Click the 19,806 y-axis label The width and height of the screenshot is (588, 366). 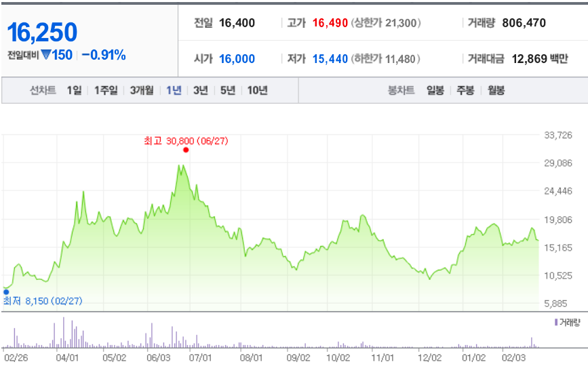click(x=558, y=220)
